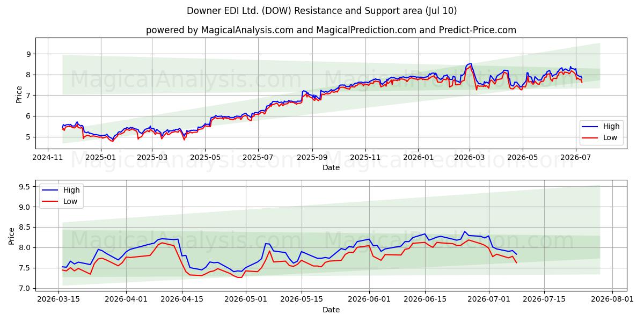Click the '2026-05-01' x-axis label on the bottom chart
The height and width of the screenshot is (322, 644).
(x=246, y=299)
